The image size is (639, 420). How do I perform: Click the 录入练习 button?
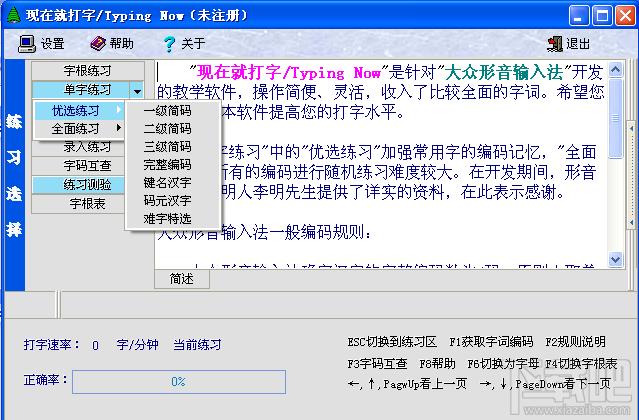pyautogui.click(x=78, y=147)
